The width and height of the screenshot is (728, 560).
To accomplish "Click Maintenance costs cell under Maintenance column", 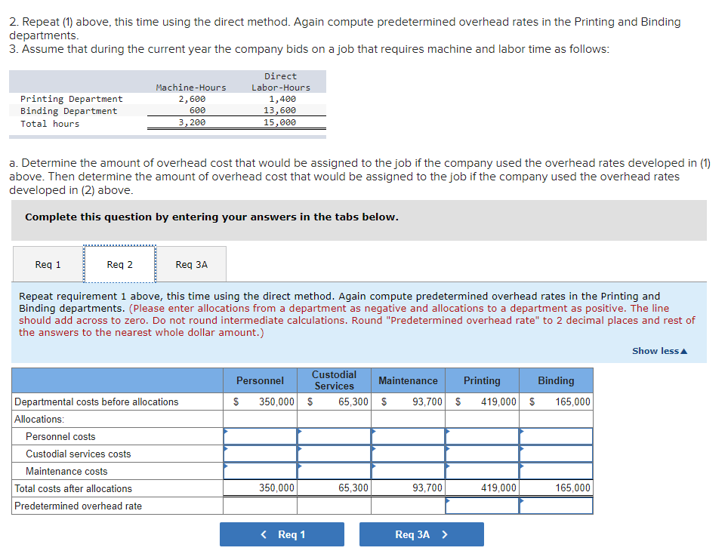I will click(x=408, y=471).
